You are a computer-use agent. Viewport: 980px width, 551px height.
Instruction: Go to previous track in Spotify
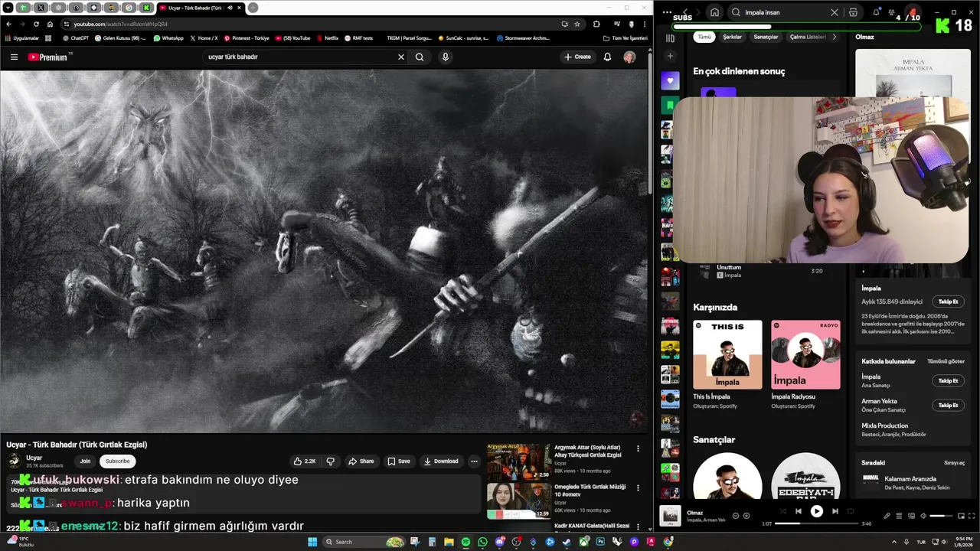(798, 511)
